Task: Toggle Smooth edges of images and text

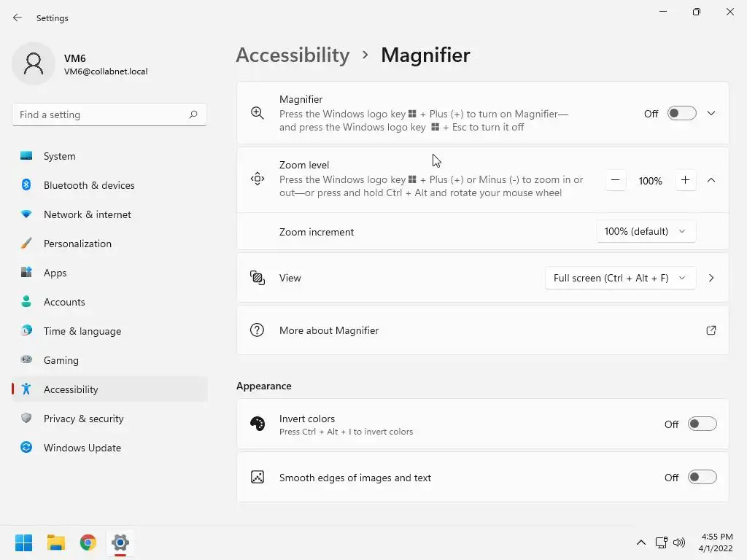Action: [702, 478]
